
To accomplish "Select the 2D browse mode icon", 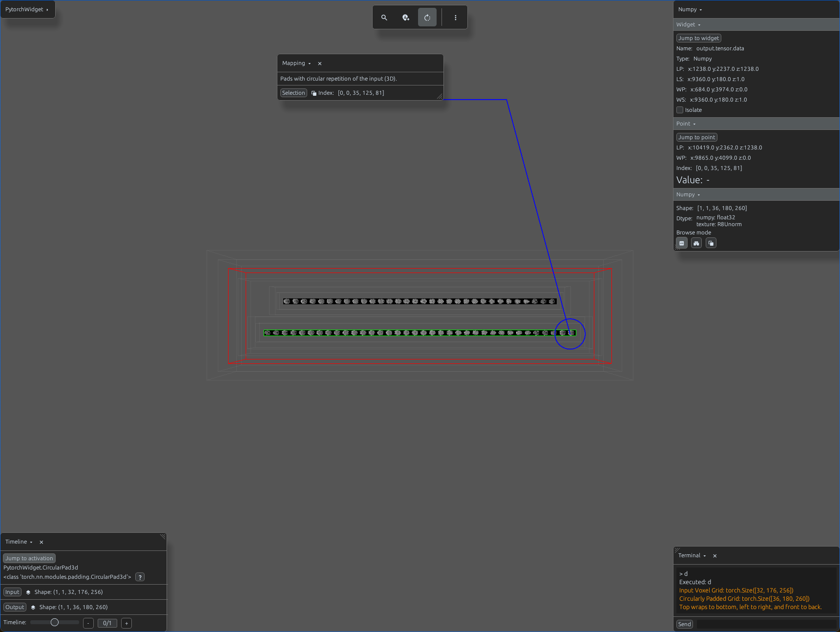I will pyautogui.click(x=682, y=243).
